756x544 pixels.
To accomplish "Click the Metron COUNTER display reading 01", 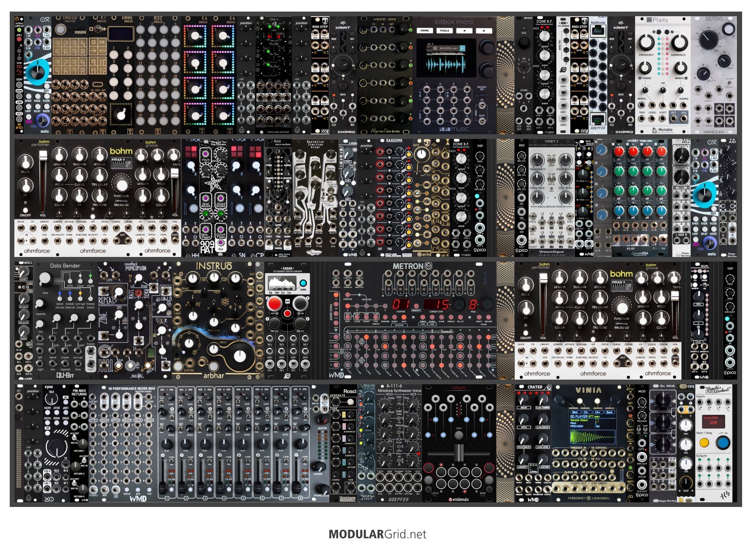I will (x=401, y=304).
